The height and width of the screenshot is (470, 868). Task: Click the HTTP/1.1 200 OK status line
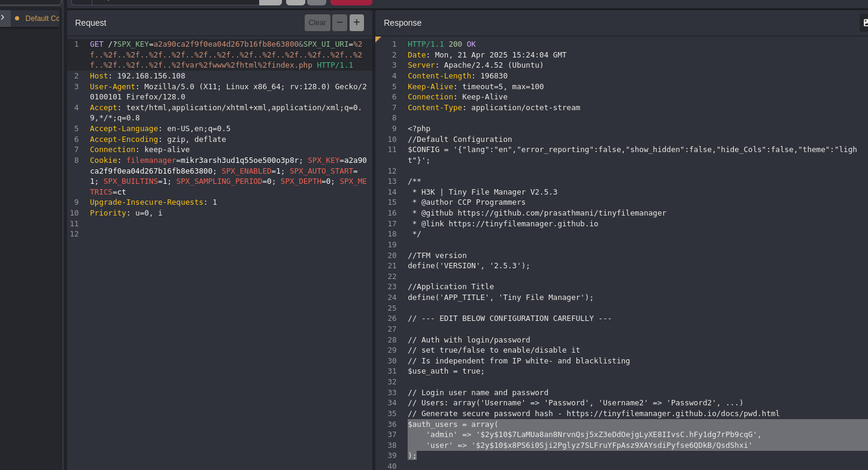pos(442,44)
